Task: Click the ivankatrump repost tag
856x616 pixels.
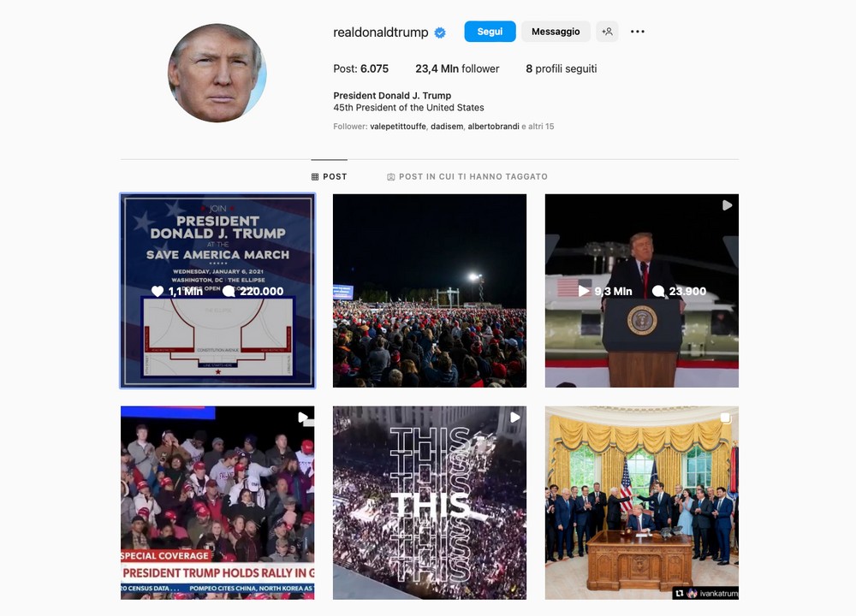Action: [x=706, y=593]
